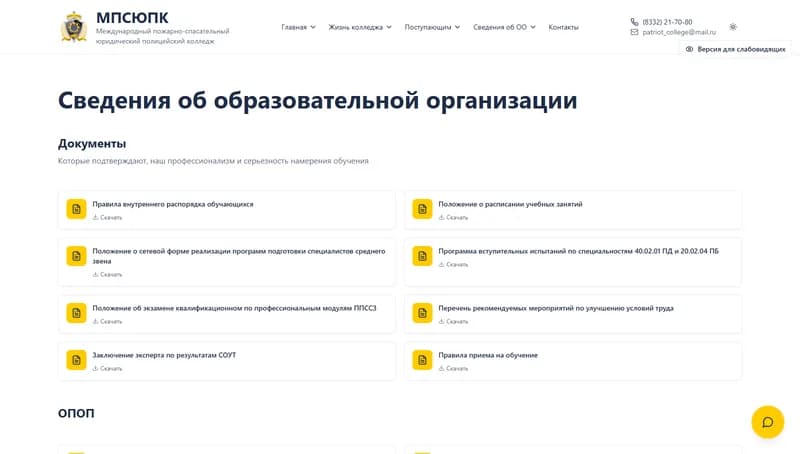
Task: Click the phone icon near (8332) 21-70-80
Action: [634, 22]
